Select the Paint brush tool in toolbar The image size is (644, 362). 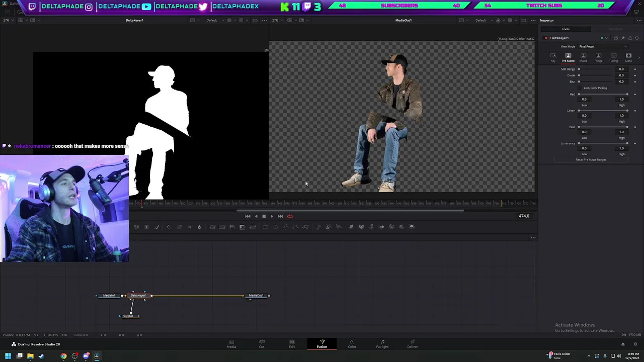pos(156,227)
